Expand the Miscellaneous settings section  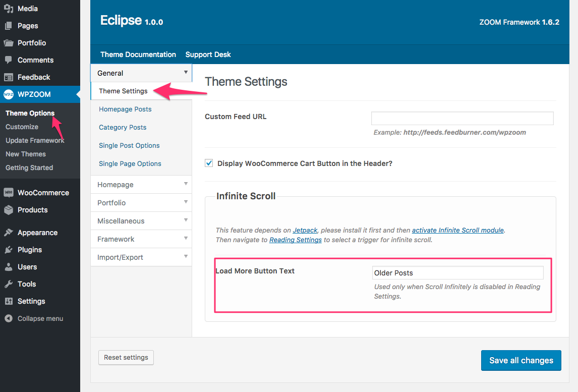pos(141,221)
